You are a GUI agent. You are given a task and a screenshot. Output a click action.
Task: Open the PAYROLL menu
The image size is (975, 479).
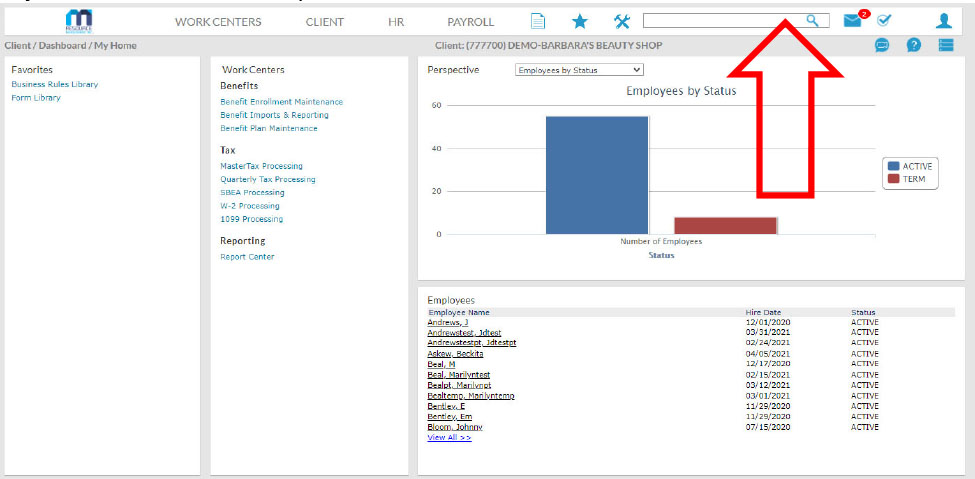tap(470, 22)
